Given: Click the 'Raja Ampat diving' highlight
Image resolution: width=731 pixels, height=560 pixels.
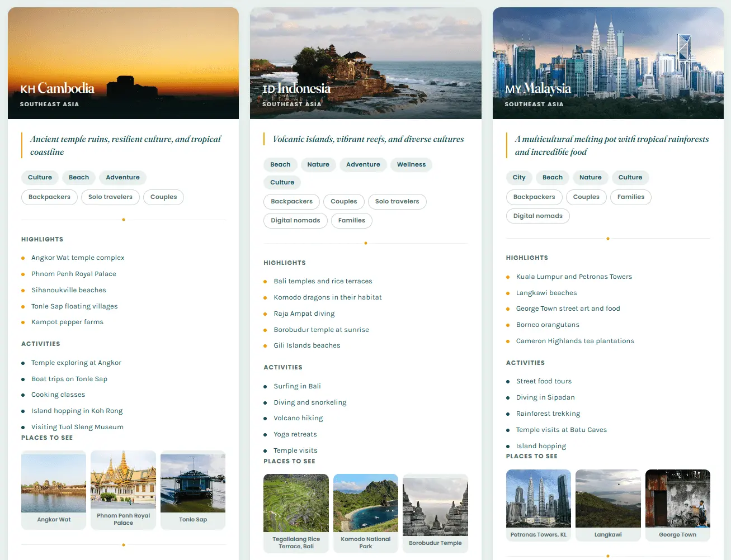Looking at the screenshot, I should [x=304, y=314].
